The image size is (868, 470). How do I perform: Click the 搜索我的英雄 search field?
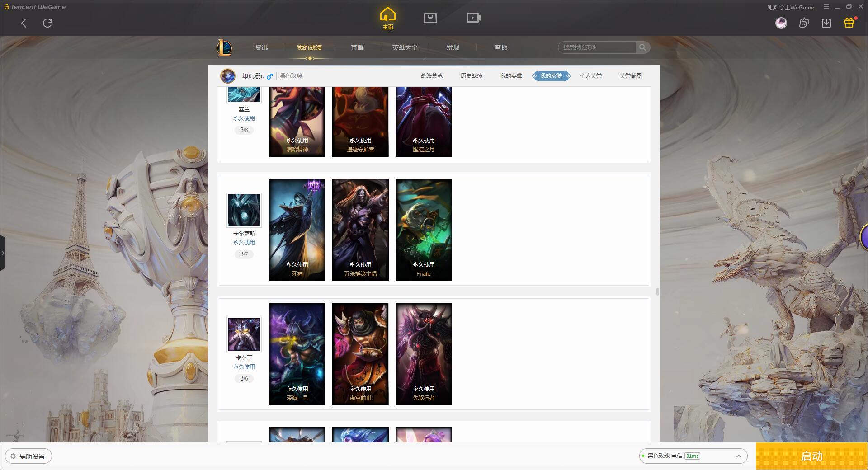[597, 47]
